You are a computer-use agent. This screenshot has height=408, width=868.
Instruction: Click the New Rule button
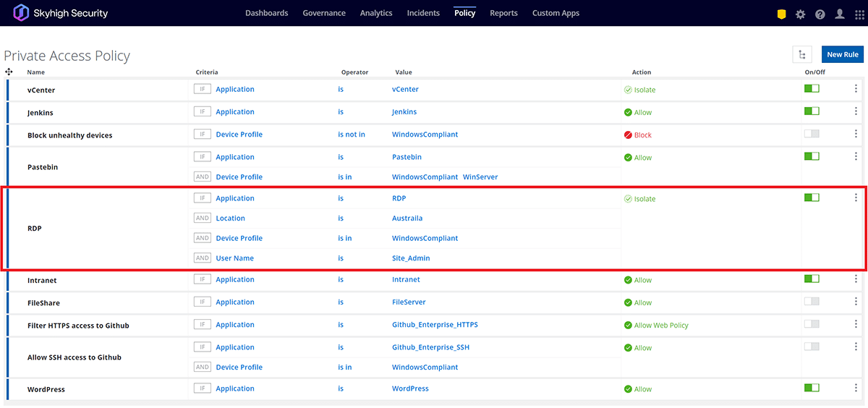click(842, 54)
